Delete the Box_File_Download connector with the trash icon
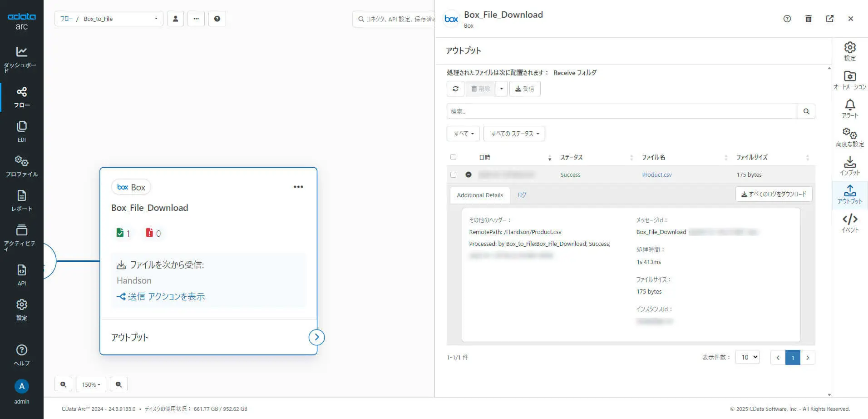The height and width of the screenshot is (419, 868). [x=809, y=19]
